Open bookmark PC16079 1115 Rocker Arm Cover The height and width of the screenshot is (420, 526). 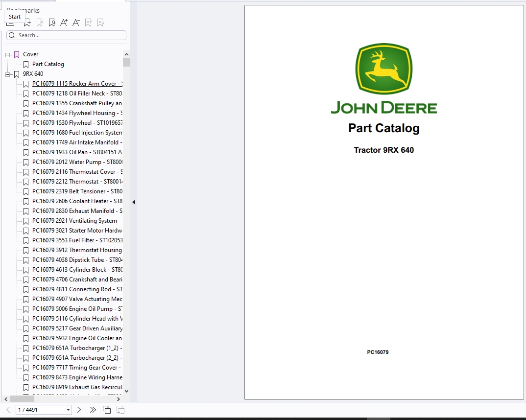[77, 84]
